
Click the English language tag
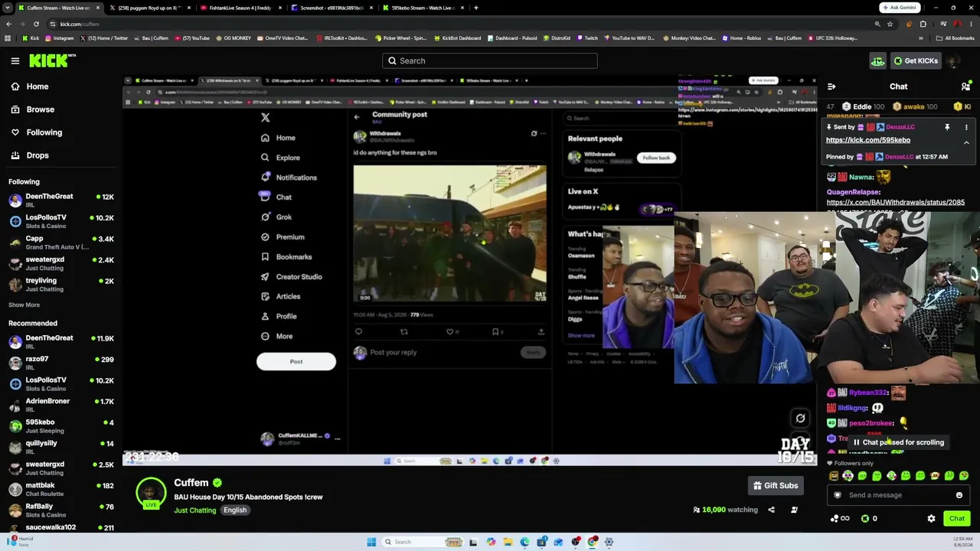(235, 510)
